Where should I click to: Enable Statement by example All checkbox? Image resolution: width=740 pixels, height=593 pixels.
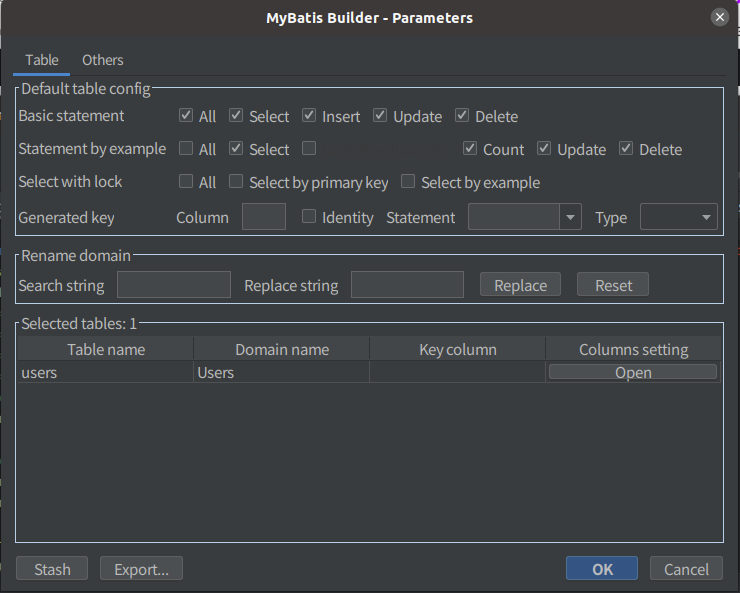point(186,149)
